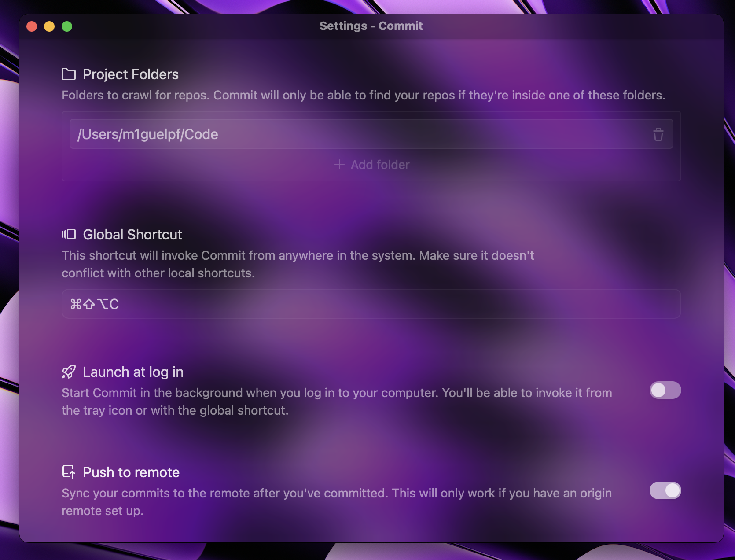Click the 'Sync your commits to the remote' description

337,502
